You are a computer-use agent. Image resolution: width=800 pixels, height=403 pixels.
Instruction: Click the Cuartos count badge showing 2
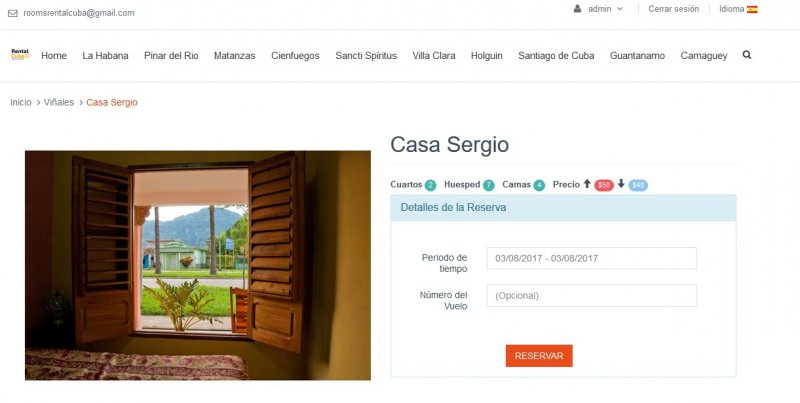point(430,185)
